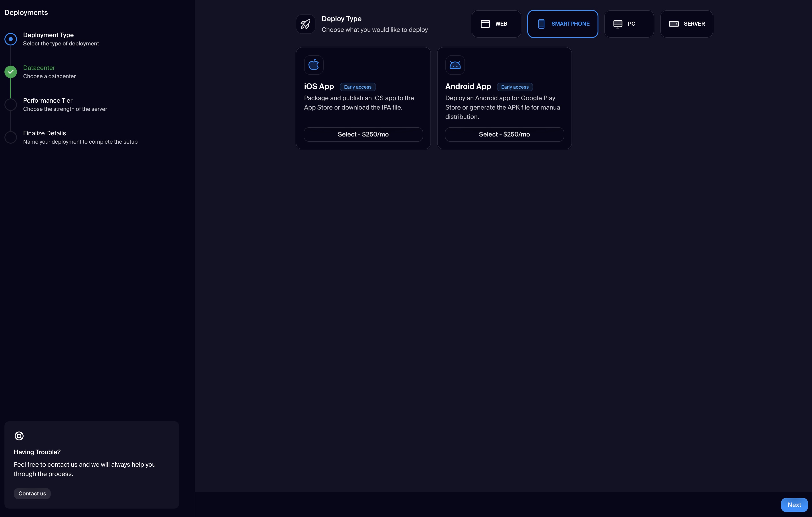
Task: Click the Android robot icon
Action: point(455,65)
